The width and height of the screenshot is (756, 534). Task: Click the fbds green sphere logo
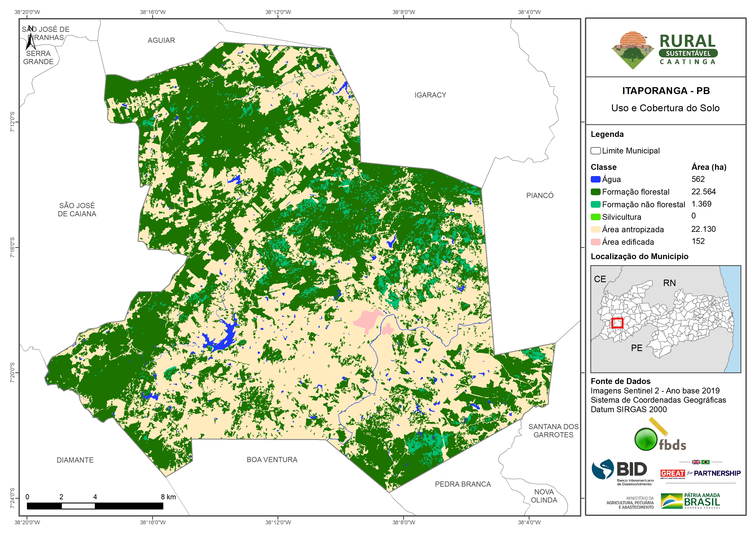[646, 439]
